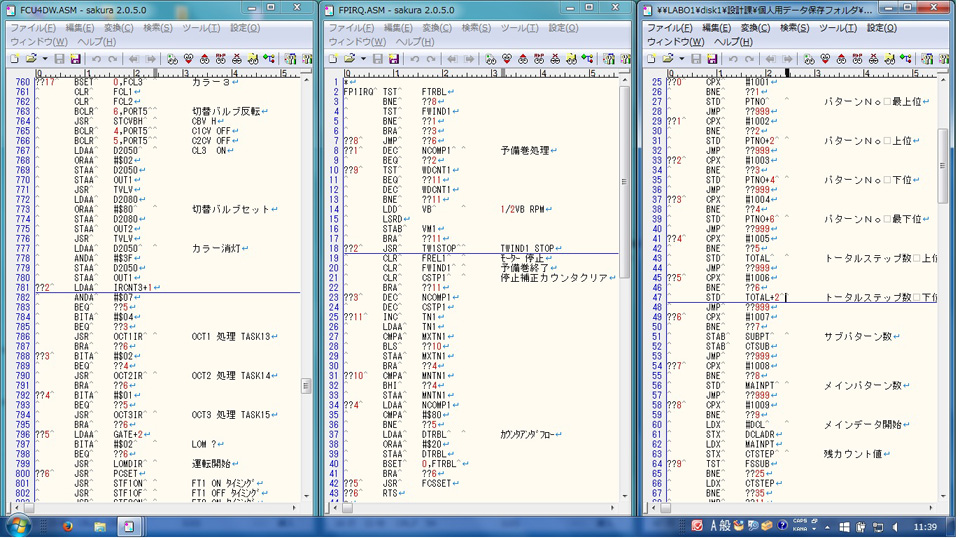960x540 pixels.
Task: Click right scroll arrow of FCU4DW.ASM horizontal scrollbar
Action: click(x=294, y=508)
